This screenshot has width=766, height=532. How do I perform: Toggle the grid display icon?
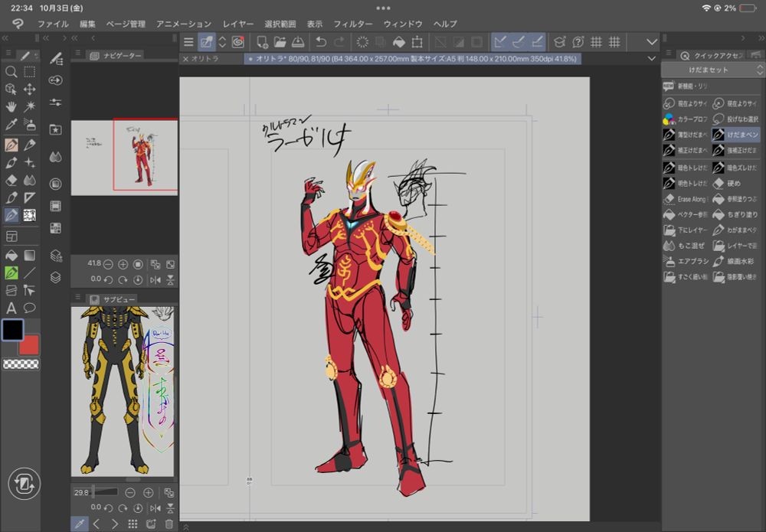pos(596,41)
